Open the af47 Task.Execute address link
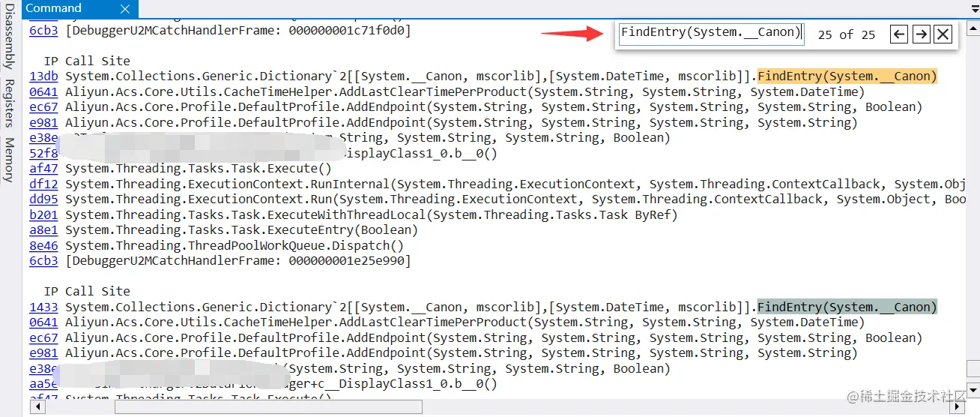Image resolution: width=980 pixels, height=417 pixels. coord(43,169)
